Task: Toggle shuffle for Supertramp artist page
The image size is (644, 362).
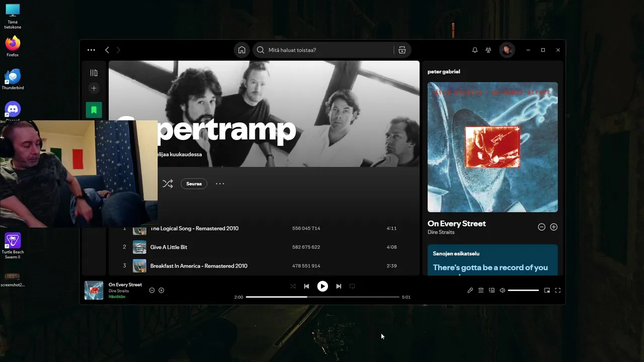Action: tap(168, 184)
